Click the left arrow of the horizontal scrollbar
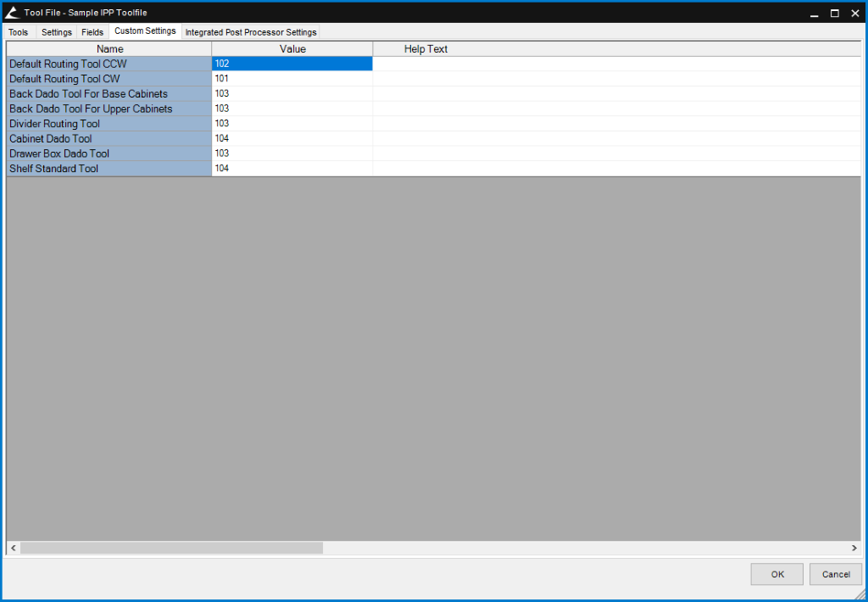868x602 pixels. [x=12, y=548]
